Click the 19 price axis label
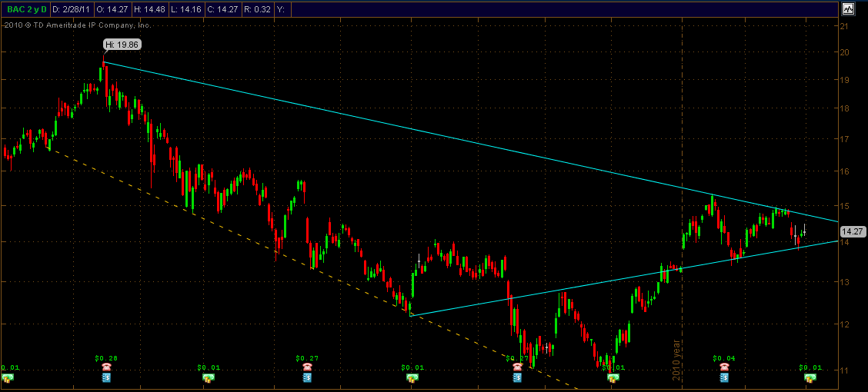The image size is (868, 392). 844,80
